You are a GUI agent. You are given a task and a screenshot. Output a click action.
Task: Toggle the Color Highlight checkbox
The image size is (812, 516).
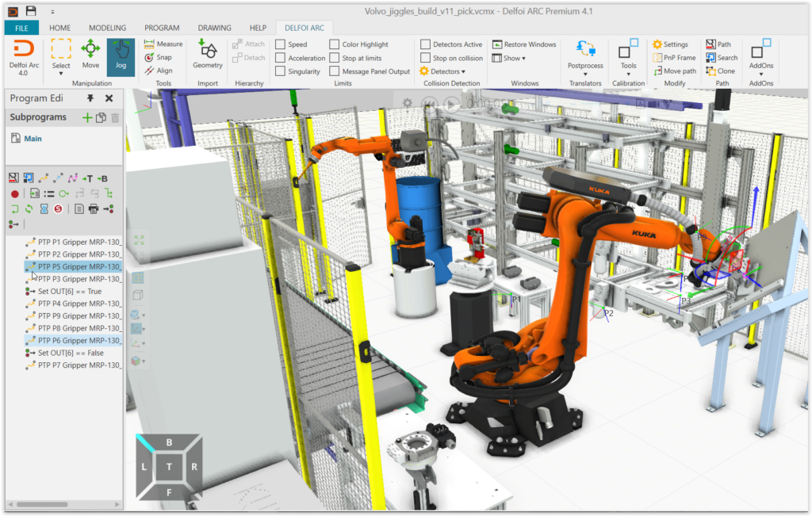(335, 45)
